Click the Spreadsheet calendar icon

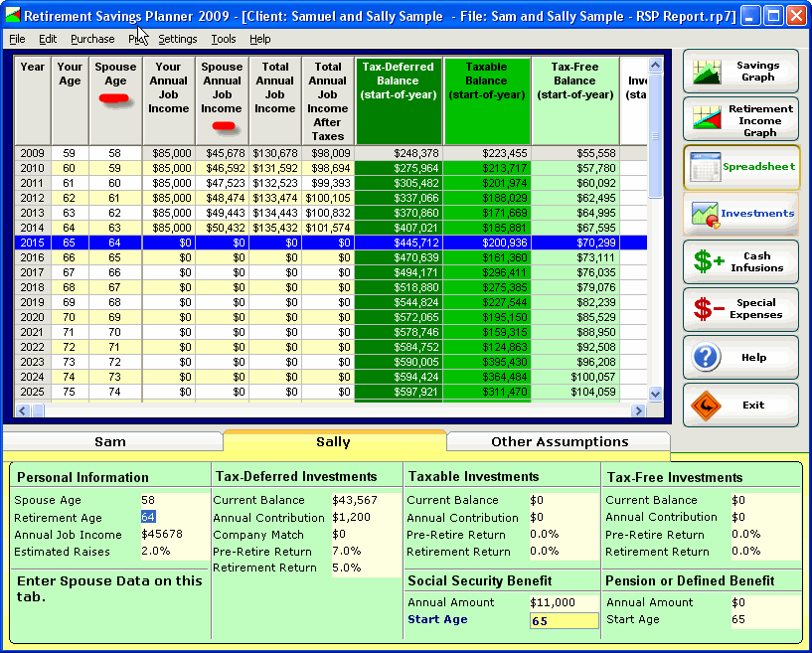[706, 167]
